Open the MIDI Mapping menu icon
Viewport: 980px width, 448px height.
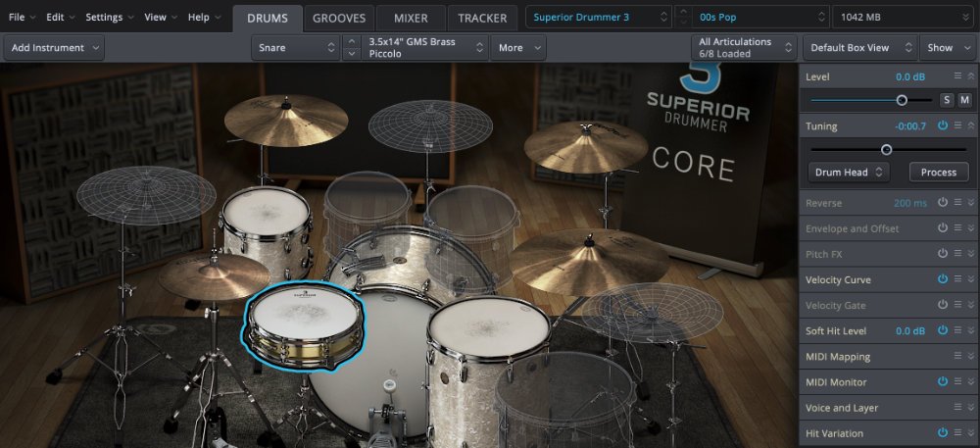(957, 356)
